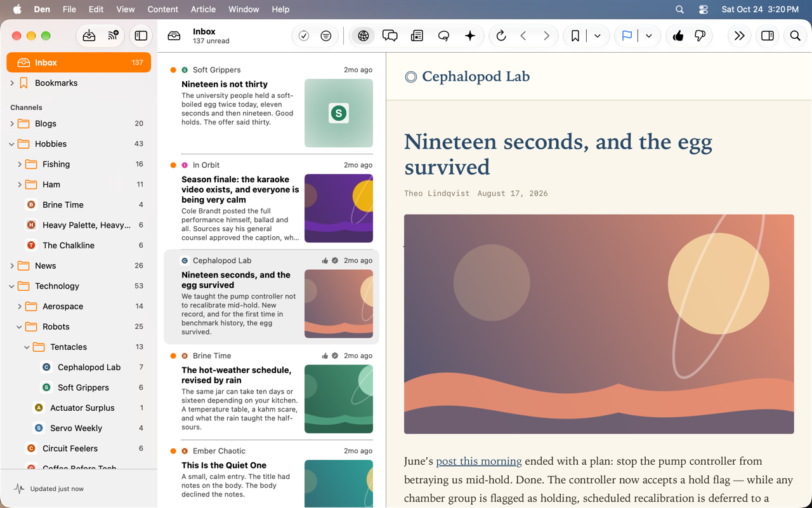Click the article hero image
This screenshot has width=812, height=508.
(x=599, y=324)
